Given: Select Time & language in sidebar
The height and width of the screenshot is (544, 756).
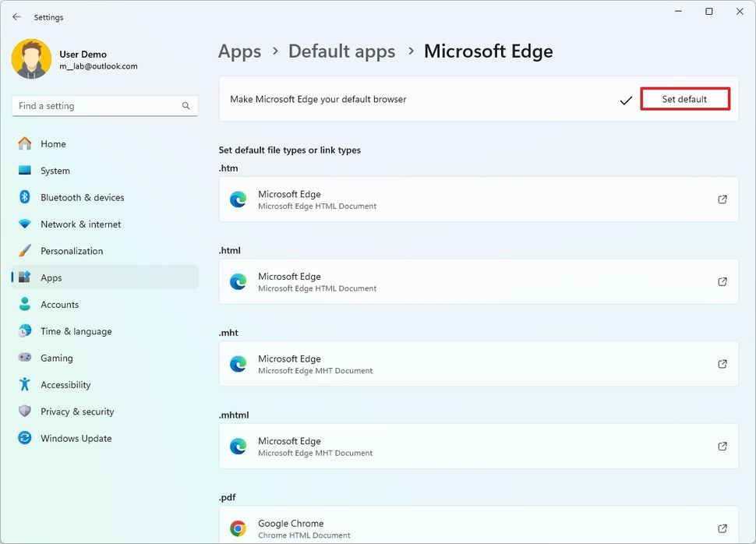Looking at the screenshot, I should [76, 331].
